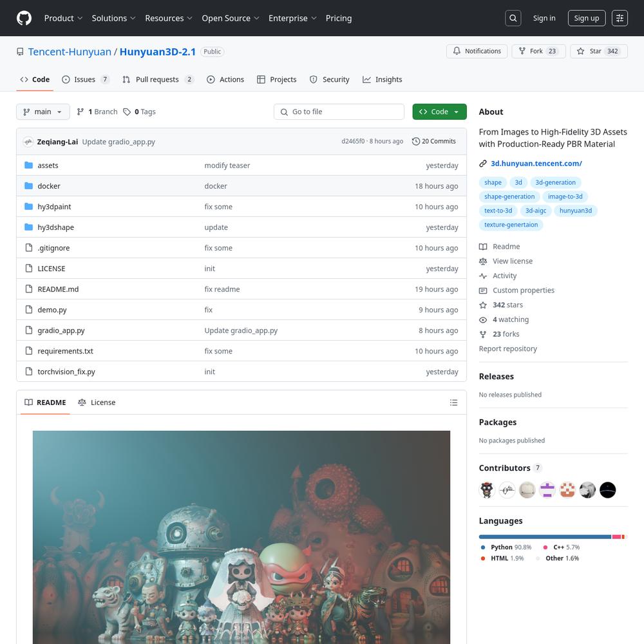Screen dimensions: 644x644
Task: Click the branch icon beside 1 Branch
Action: pyautogui.click(x=80, y=111)
